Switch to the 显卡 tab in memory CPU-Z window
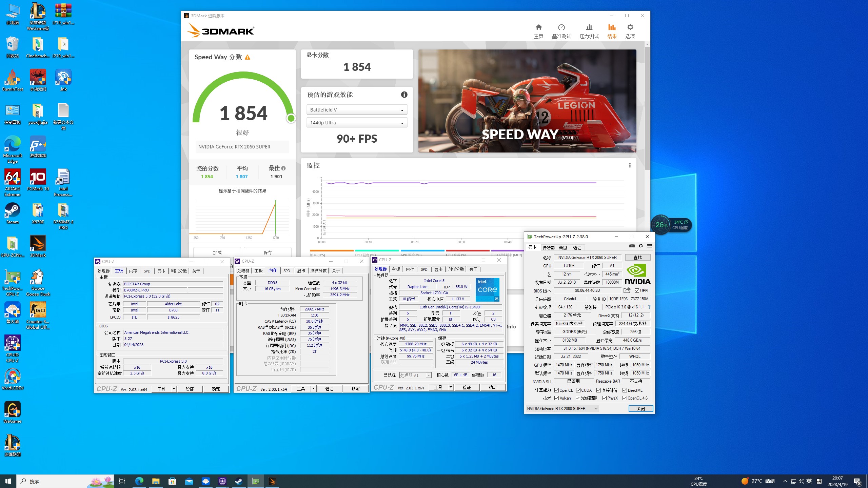The image size is (868, 488). [301, 271]
